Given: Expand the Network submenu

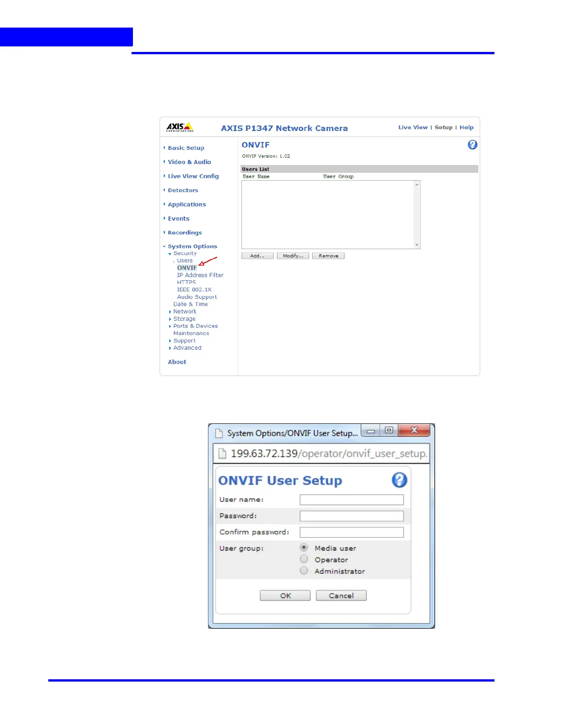Looking at the screenshot, I should pos(184,312).
